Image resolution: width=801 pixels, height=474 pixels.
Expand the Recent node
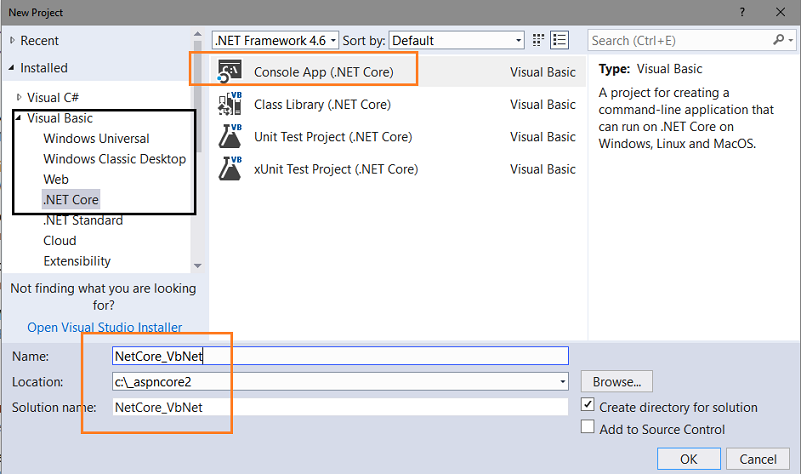click(x=12, y=40)
